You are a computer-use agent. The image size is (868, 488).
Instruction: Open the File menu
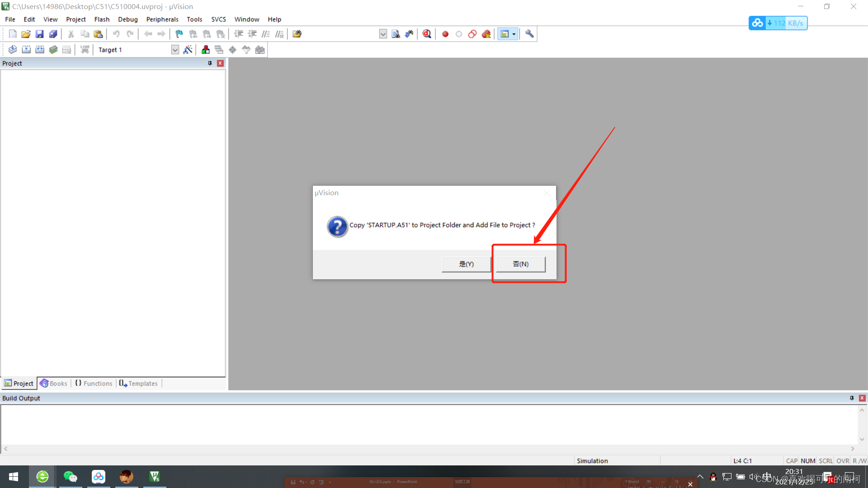pos(9,19)
